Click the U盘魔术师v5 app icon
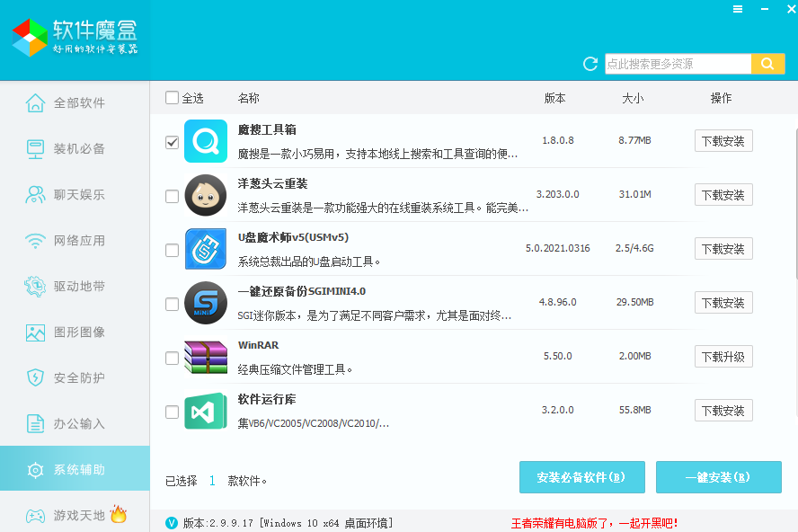The width and height of the screenshot is (798, 532). (x=206, y=249)
